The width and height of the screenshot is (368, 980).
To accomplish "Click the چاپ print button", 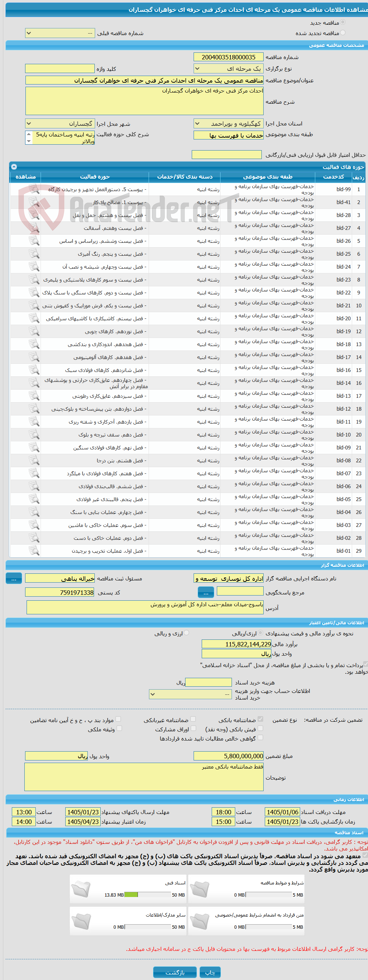I will [210, 972].
